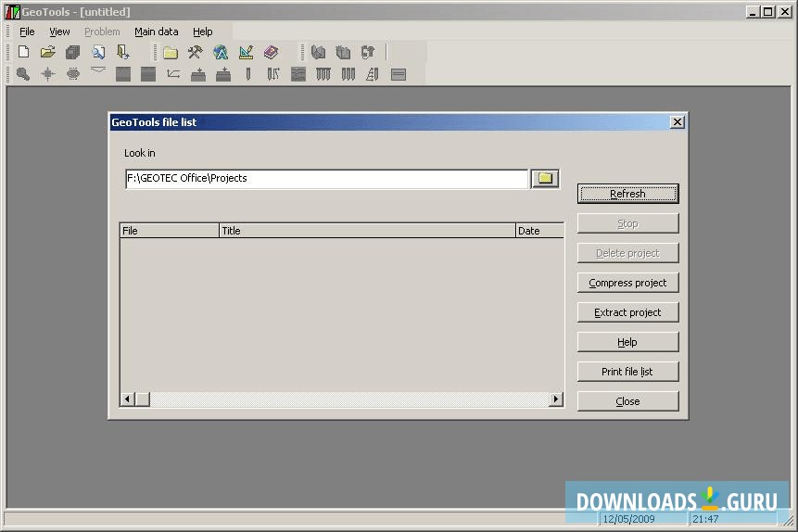This screenshot has height=532, width=798.
Task: Click the grayed horizontal lines panel icon
Action: coord(398,75)
